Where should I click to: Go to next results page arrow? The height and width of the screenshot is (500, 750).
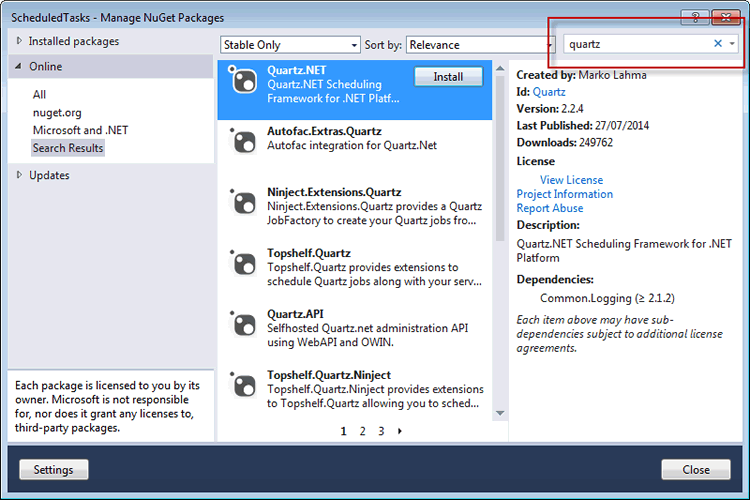(x=399, y=431)
